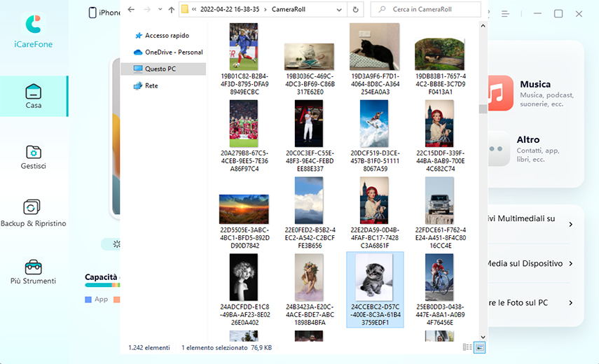Open the Gestisci manage section
Screen dimensions: 599x364
coord(33,152)
